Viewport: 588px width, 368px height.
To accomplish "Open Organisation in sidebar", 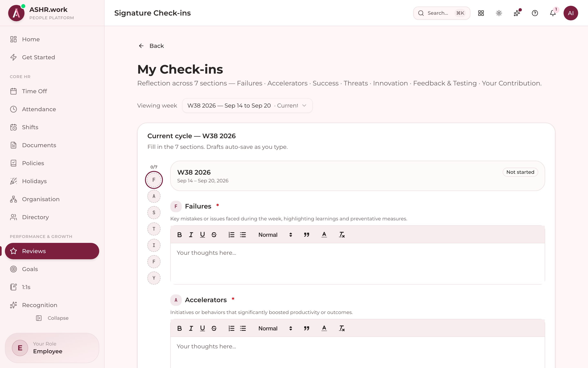I will coord(52,199).
